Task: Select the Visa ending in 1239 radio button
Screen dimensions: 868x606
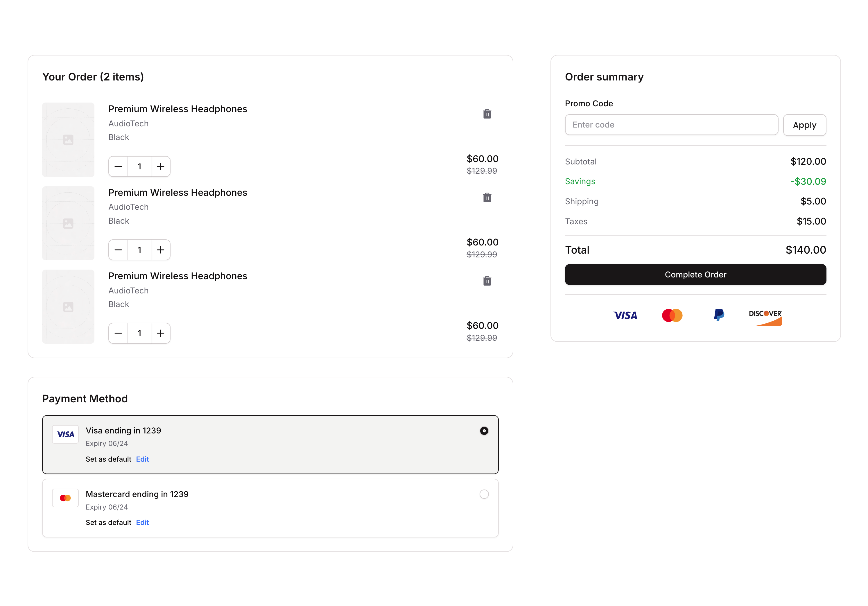Action: 484,431
